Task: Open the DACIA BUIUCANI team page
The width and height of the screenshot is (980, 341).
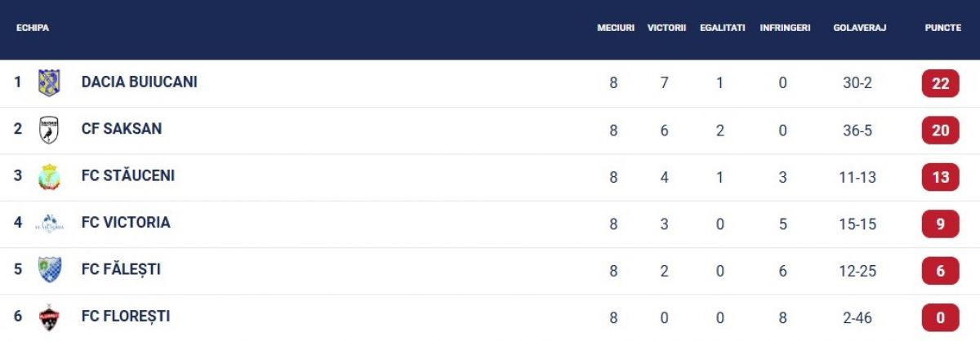Action: [140, 82]
